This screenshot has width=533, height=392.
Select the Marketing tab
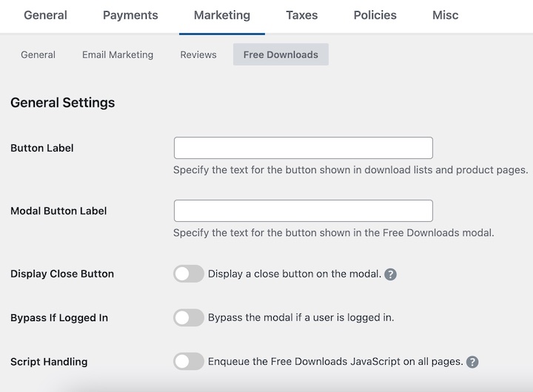(222, 16)
